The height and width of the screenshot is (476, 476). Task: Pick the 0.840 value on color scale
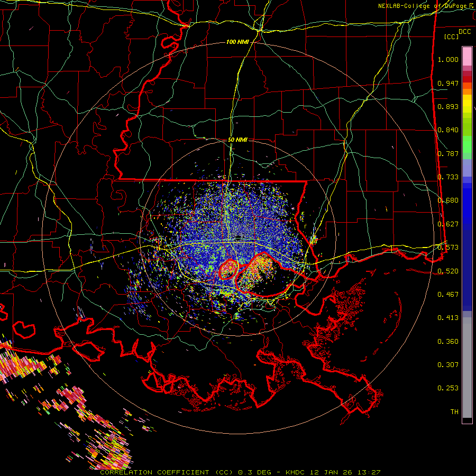click(x=448, y=130)
